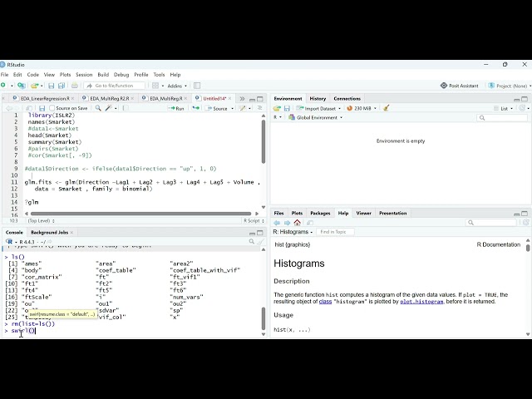Click the Environment search field
The width and height of the screenshot is (532, 399).
[x=502, y=118]
